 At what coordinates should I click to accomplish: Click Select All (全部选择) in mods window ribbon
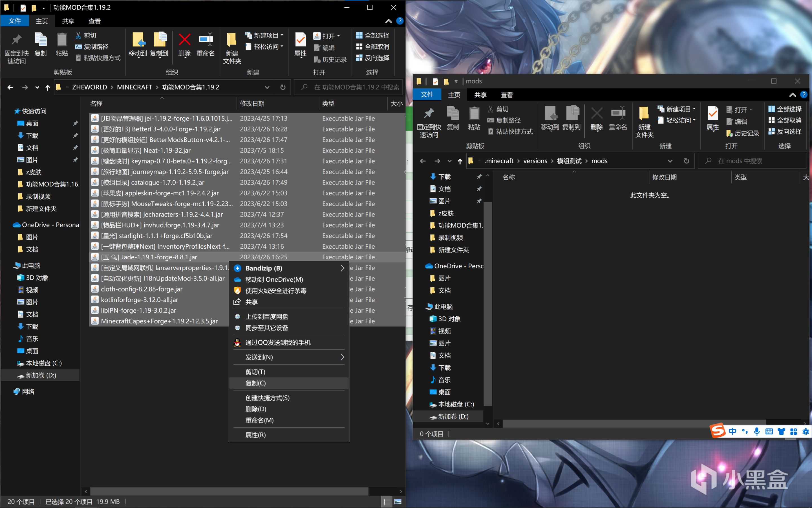pyautogui.click(x=785, y=109)
